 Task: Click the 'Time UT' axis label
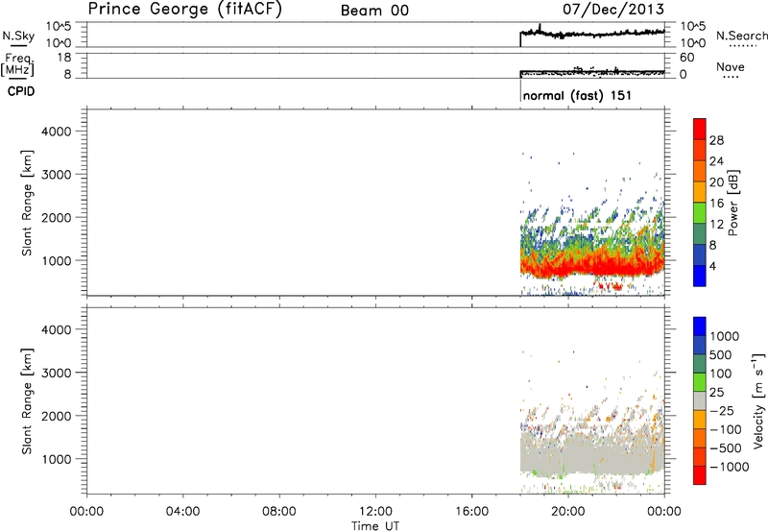coord(375,526)
